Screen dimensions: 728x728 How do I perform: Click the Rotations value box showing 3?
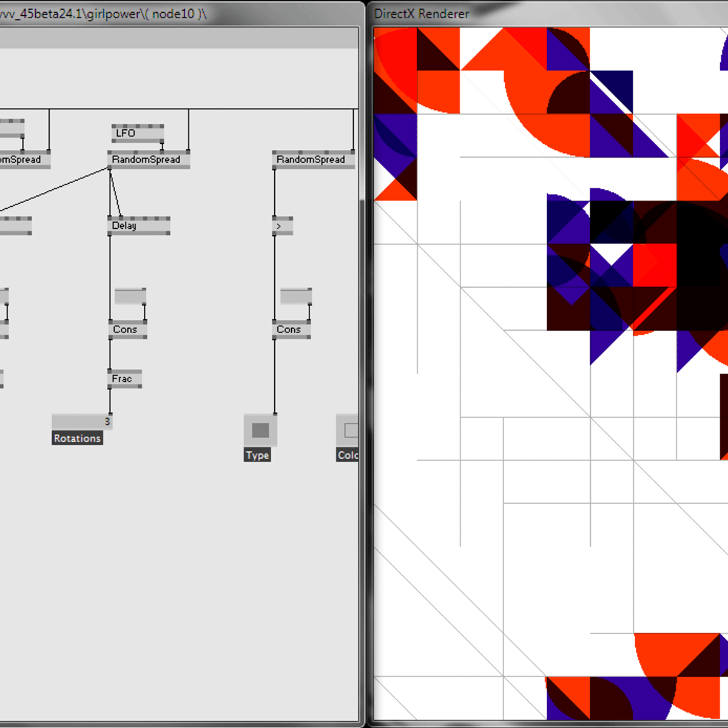pyautogui.click(x=81, y=422)
